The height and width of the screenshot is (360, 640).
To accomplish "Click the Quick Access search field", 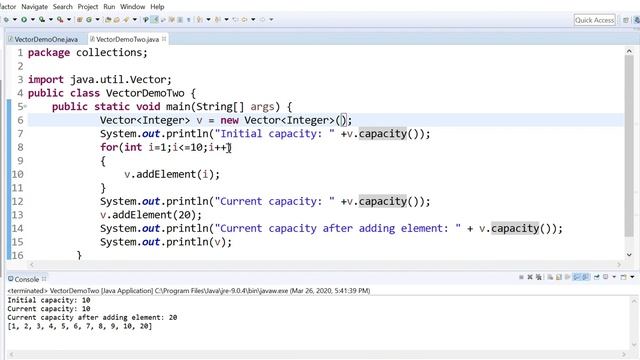I will point(594,20).
